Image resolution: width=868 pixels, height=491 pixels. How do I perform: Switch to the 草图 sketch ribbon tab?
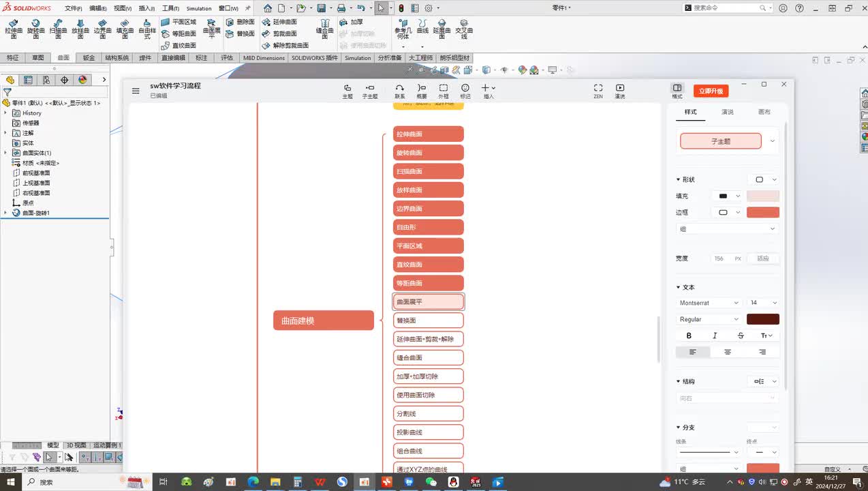click(37, 58)
